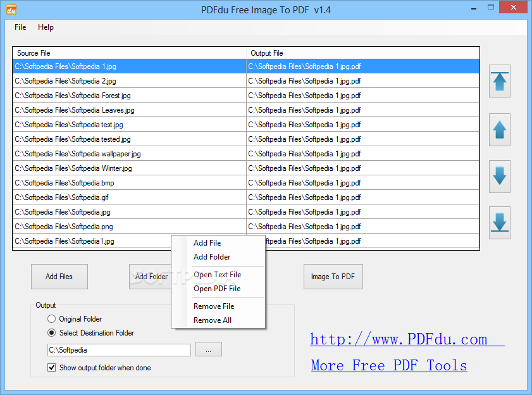532x395 pixels.
Task: Select row Softpedia Leaves.jpg
Action: coord(130,110)
